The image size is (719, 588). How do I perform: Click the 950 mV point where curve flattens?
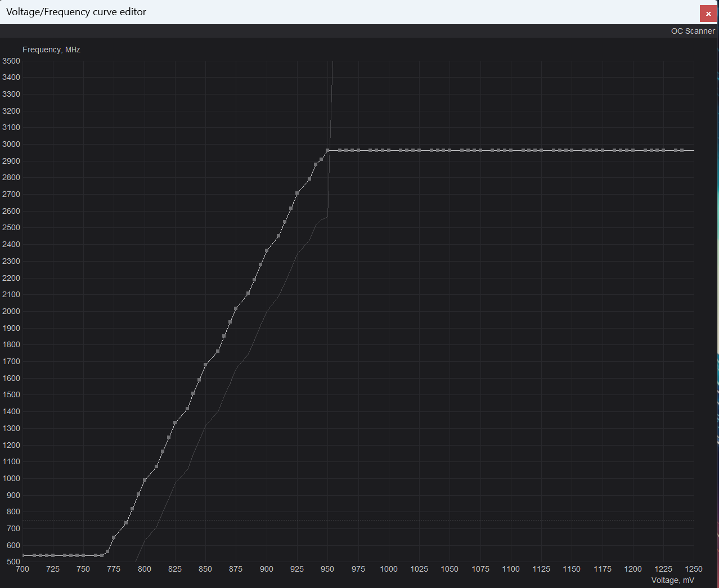tap(327, 150)
